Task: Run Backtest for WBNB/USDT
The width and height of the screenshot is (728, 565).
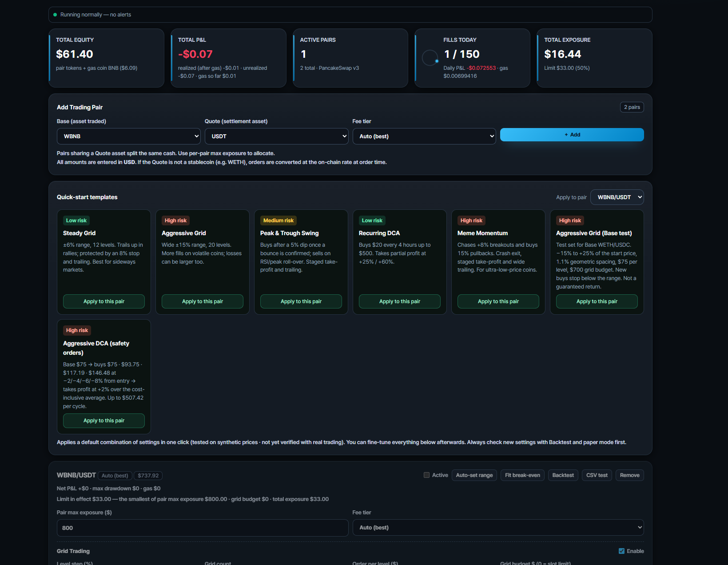Action: pyautogui.click(x=563, y=475)
